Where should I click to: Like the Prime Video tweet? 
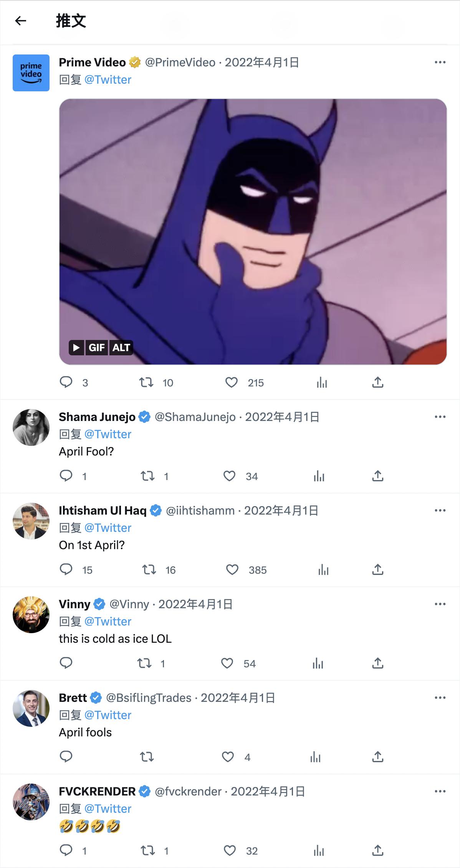232,382
